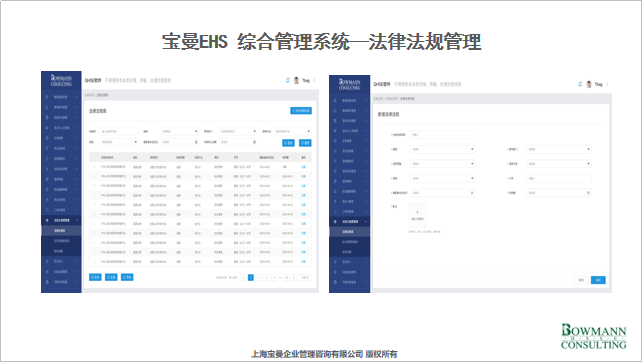The height and width of the screenshot is (363, 643).
Task: Click the blue save button in 新增法律法规 form
Action: tap(598, 280)
